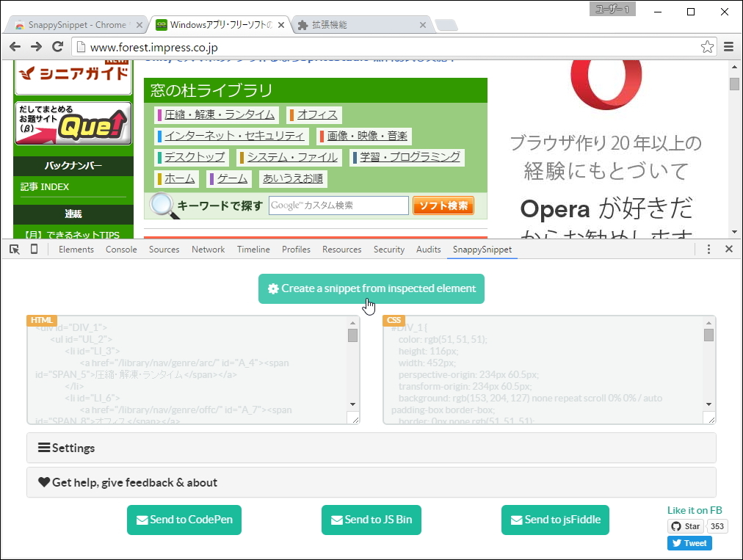
Task: Click the back navigation arrow
Action: [15, 46]
